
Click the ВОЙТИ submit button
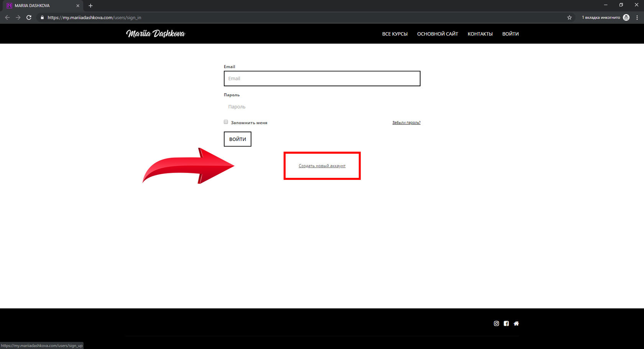[x=238, y=139]
